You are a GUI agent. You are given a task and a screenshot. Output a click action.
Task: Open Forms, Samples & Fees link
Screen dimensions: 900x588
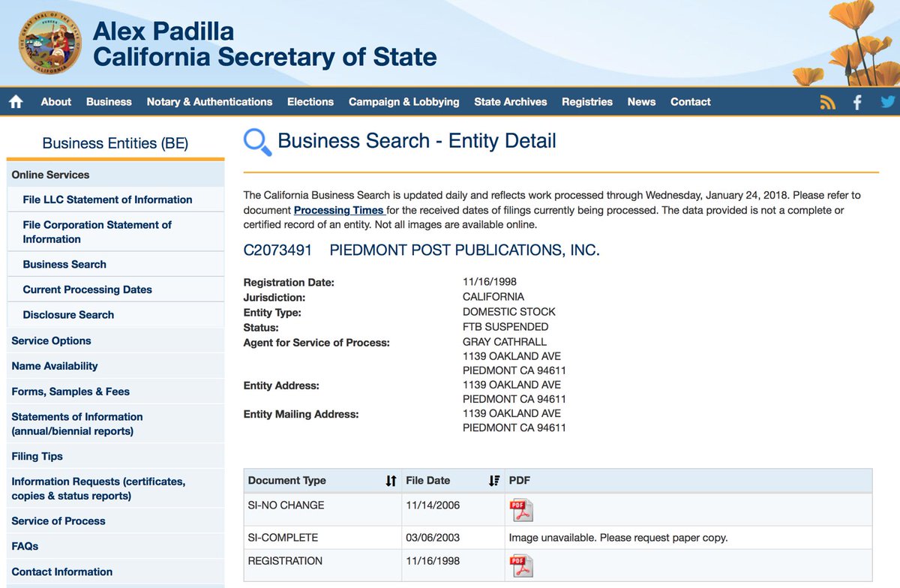[x=70, y=391]
